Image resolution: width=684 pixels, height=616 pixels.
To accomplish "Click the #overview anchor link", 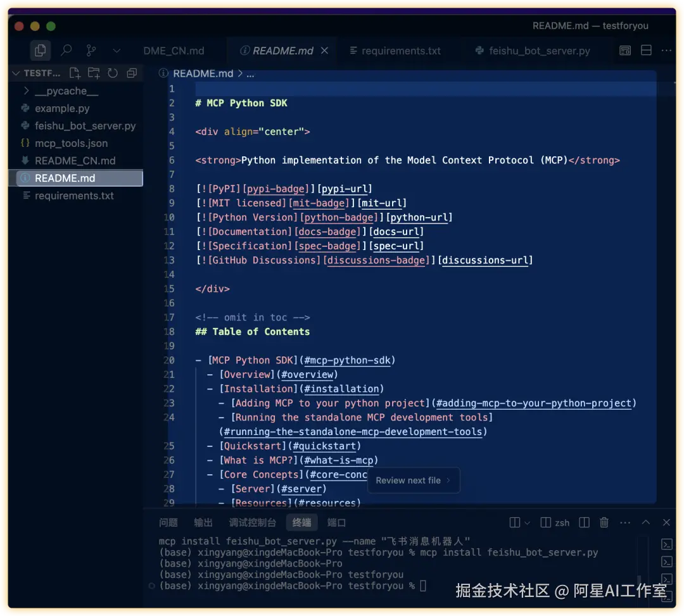I will 307,375.
